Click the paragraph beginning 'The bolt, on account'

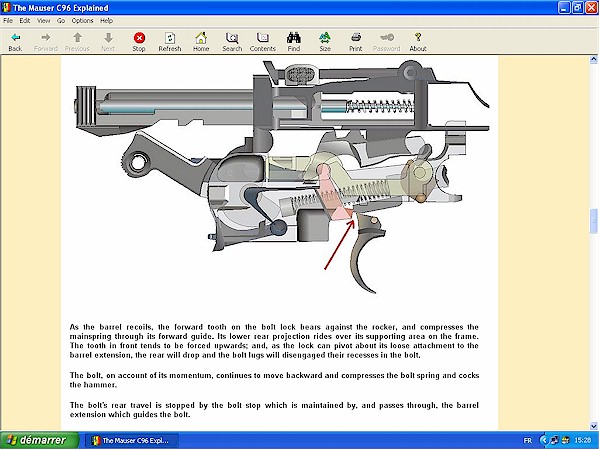tap(274, 380)
